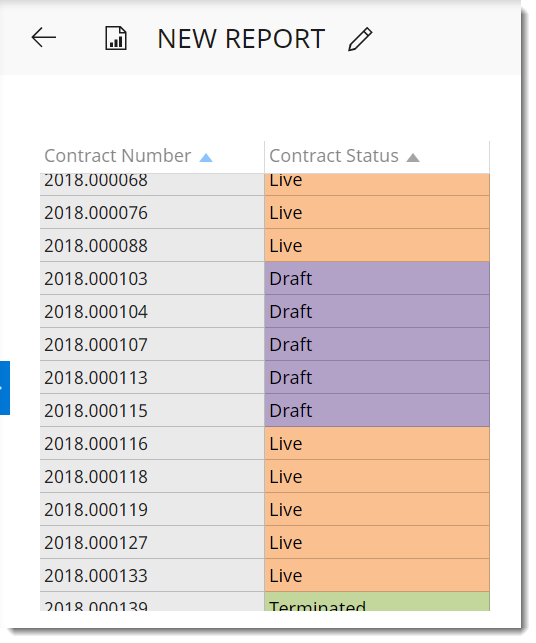This screenshot has width=536, height=643.
Task: Select contract 2018.000119 cell
Action: [152, 509]
